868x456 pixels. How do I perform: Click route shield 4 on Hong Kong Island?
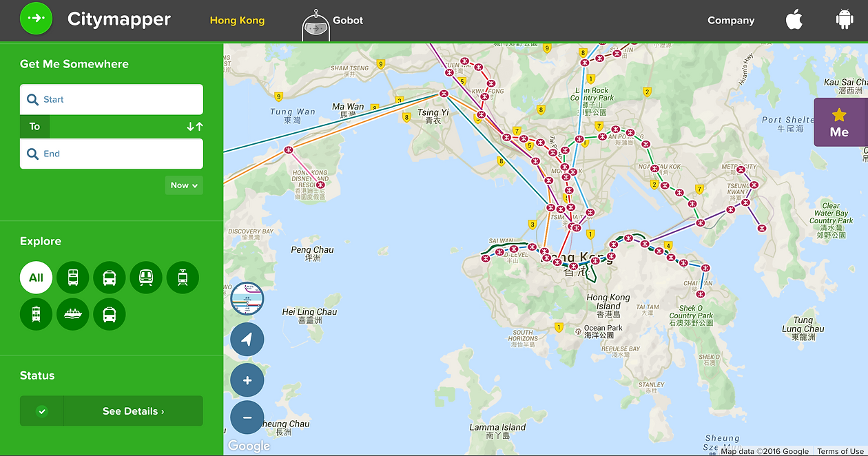[x=668, y=246]
